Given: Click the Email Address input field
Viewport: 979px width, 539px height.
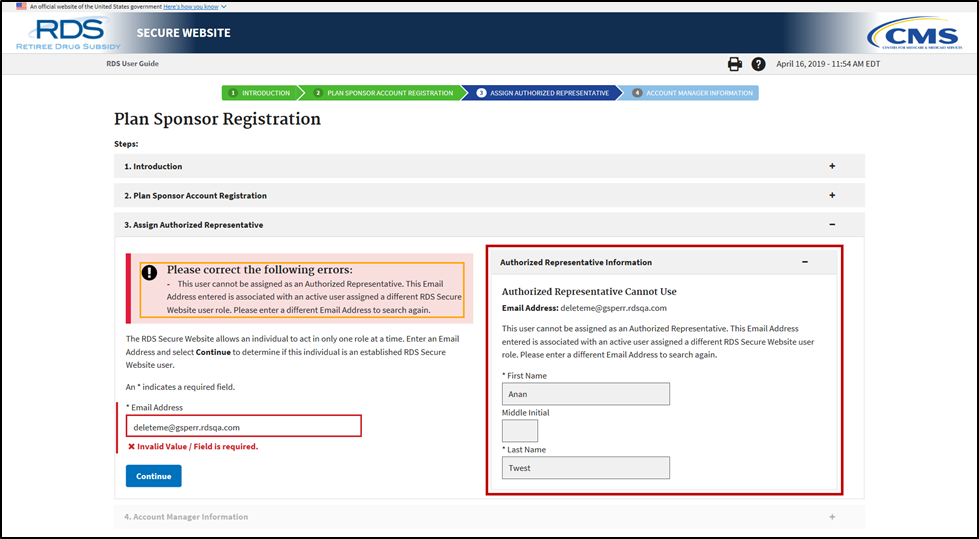Looking at the screenshot, I should point(243,427).
